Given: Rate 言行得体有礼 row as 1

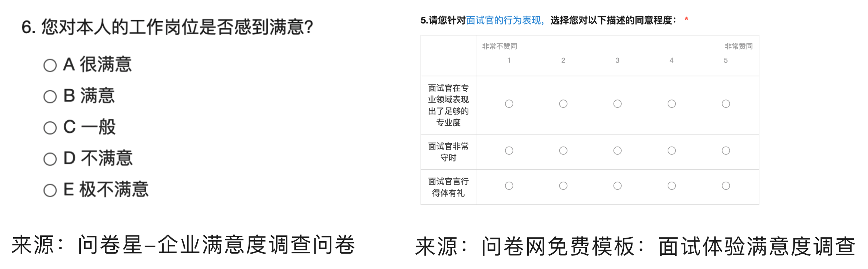Looking at the screenshot, I should point(509,186).
